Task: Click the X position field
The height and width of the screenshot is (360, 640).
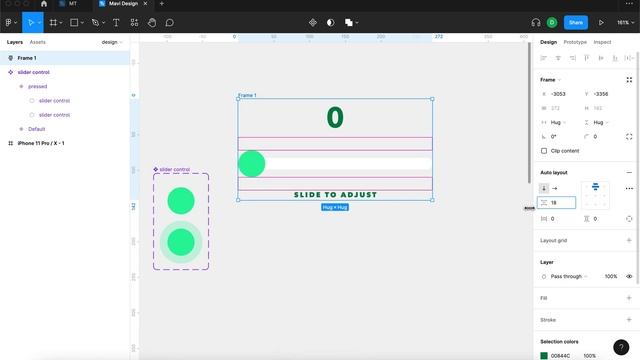Action: point(557,94)
